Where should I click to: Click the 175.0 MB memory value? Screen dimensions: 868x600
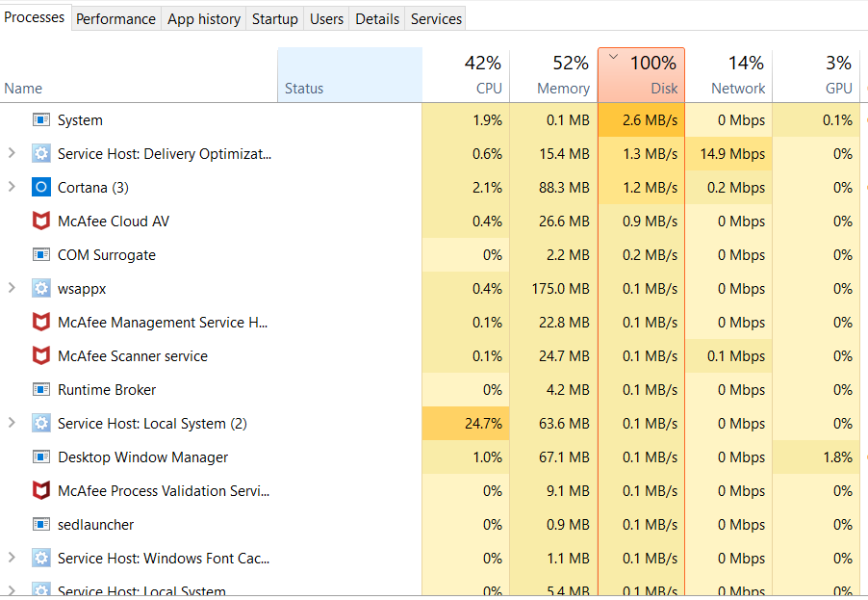[553, 289]
